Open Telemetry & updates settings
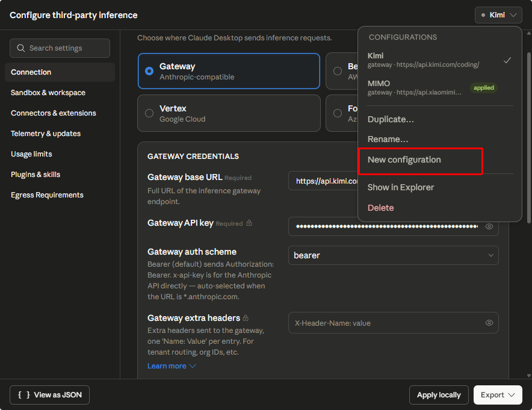The image size is (532, 410). [x=60, y=134]
